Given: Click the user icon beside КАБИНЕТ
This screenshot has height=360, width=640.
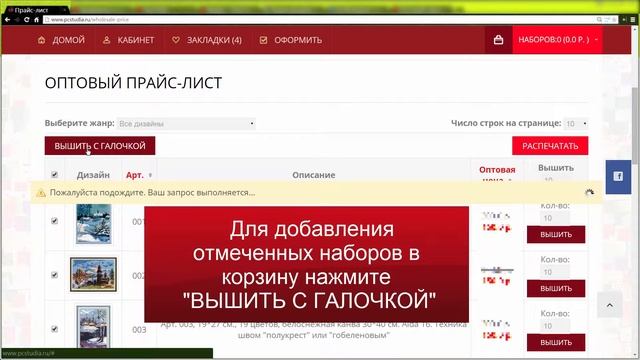Looking at the screenshot, I should click(107, 40).
